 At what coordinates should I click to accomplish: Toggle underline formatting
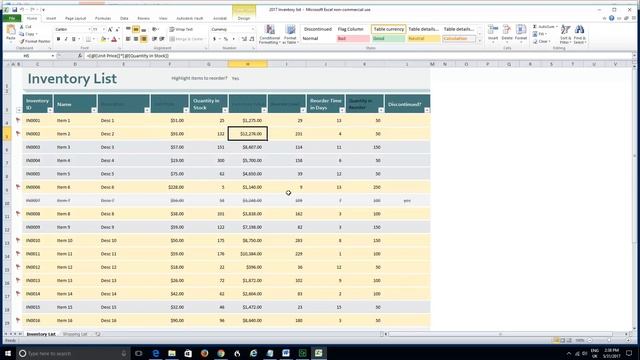74,39
